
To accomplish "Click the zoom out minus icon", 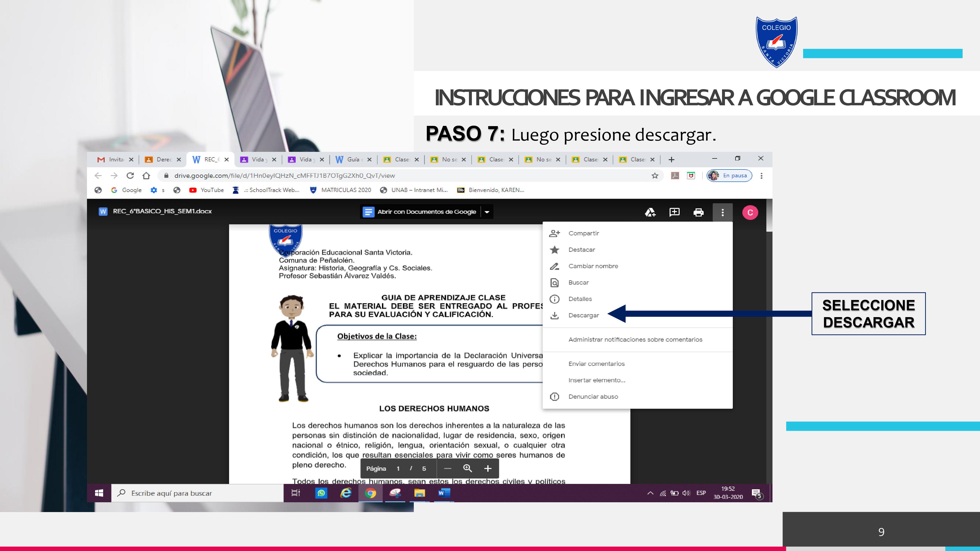I will [x=447, y=468].
